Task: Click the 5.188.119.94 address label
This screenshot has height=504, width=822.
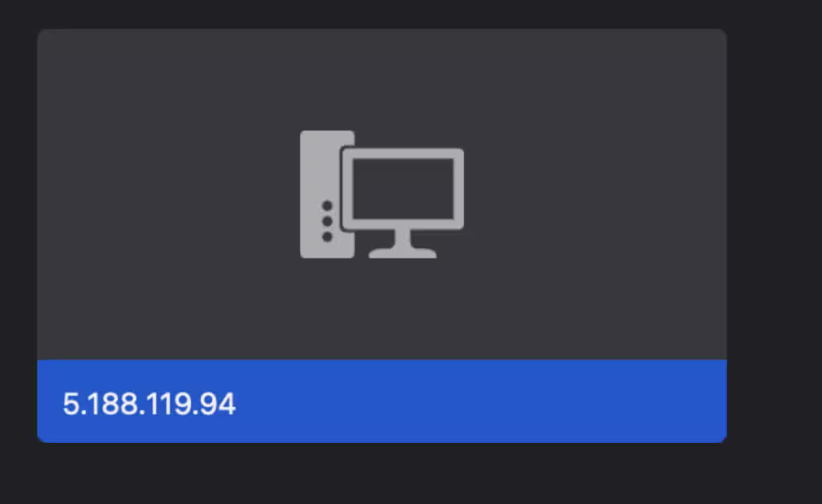Action: point(149,404)
